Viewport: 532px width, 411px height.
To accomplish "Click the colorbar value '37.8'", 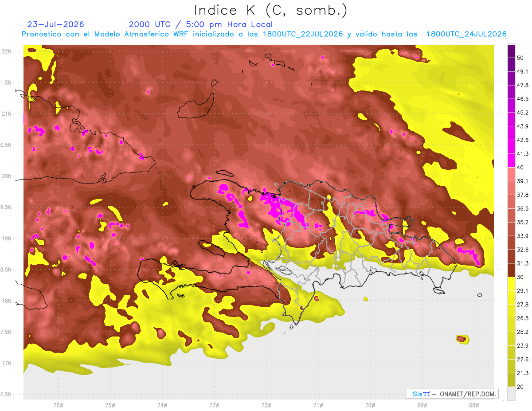I will 523,195.
